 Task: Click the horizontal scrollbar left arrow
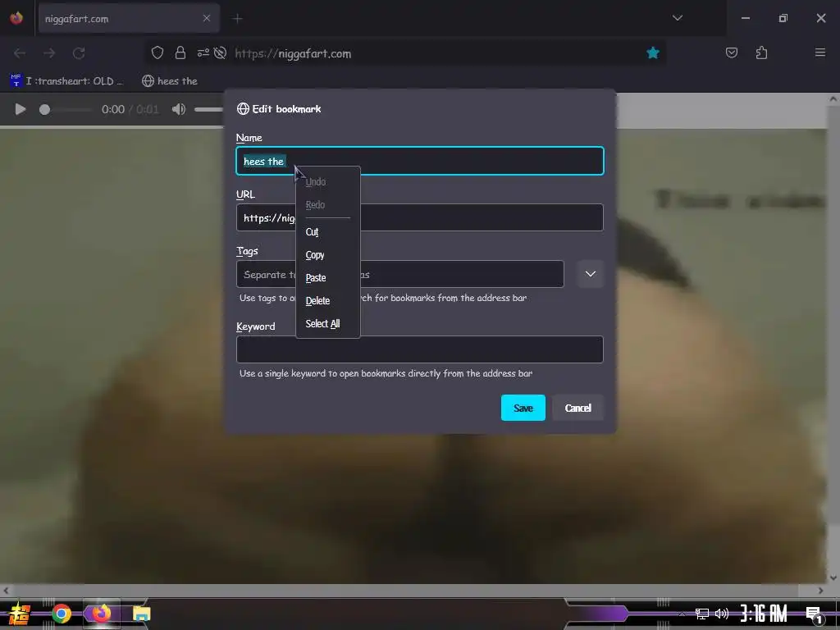[x=6, y=591]
